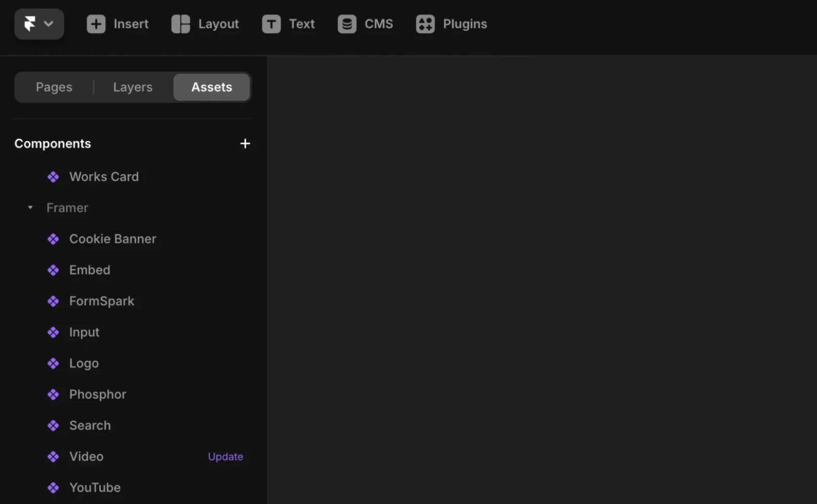Viewport: 817px width, 504px height.
Task: Add a new component with plus button
Action: point(245,144)
